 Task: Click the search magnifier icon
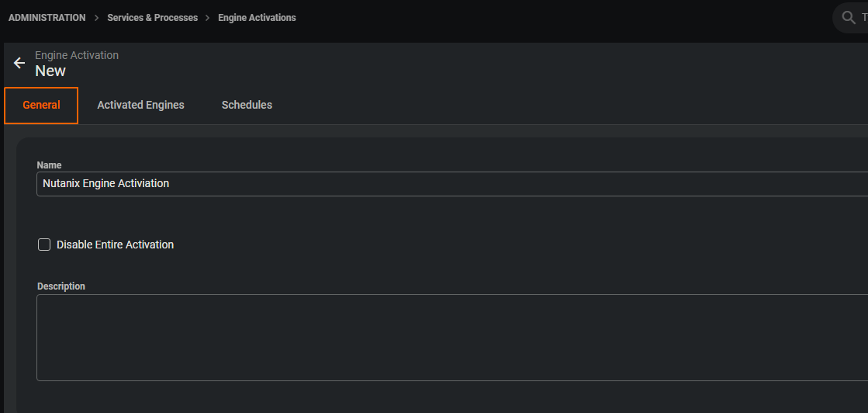[x=849, y=18]
